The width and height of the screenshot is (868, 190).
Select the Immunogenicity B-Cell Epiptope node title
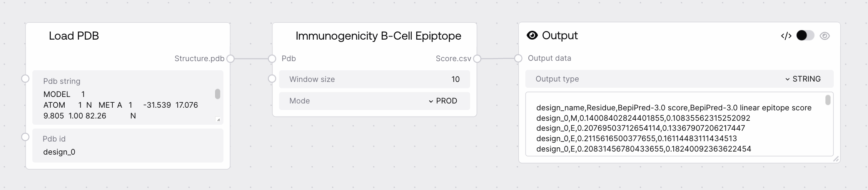pyautogui.click(x=378, y=36)
